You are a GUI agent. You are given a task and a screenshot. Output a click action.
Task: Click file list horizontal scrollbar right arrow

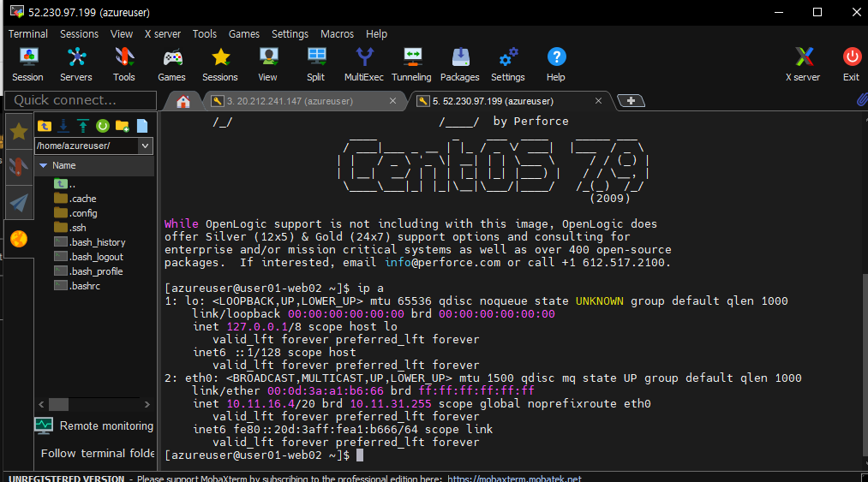click(147, 405)
